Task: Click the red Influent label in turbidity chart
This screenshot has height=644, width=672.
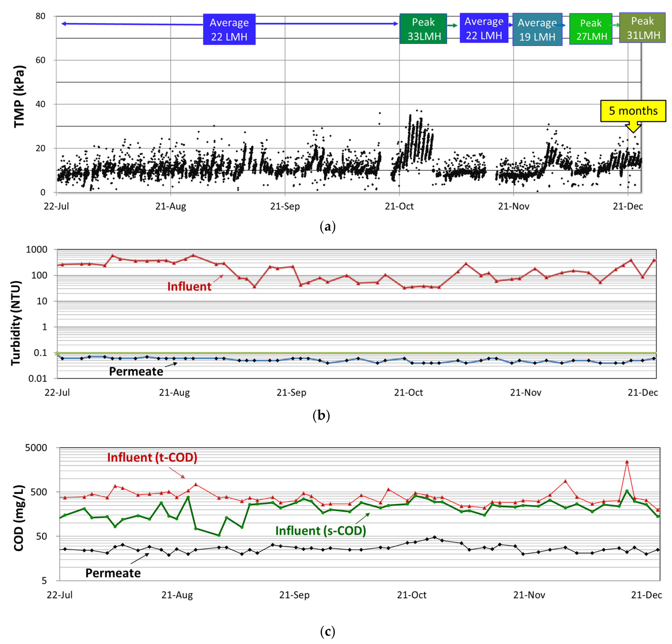Action: (189, 286)
